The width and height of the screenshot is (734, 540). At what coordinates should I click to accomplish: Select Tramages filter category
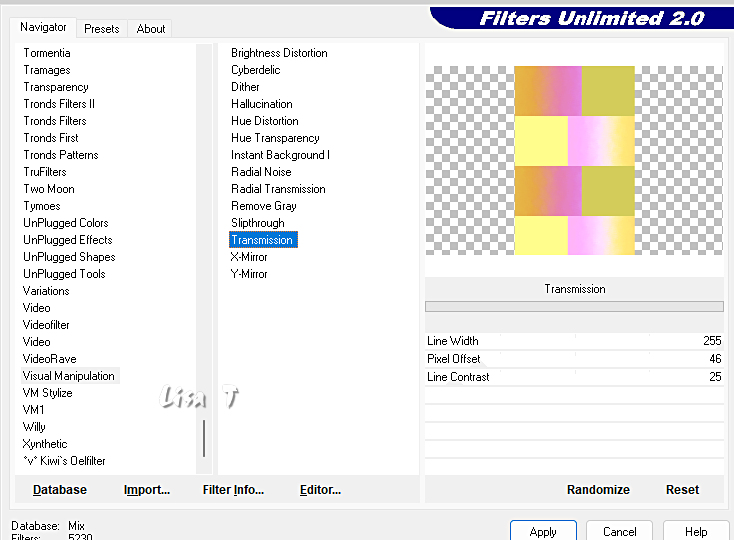[x=47, y=70]
